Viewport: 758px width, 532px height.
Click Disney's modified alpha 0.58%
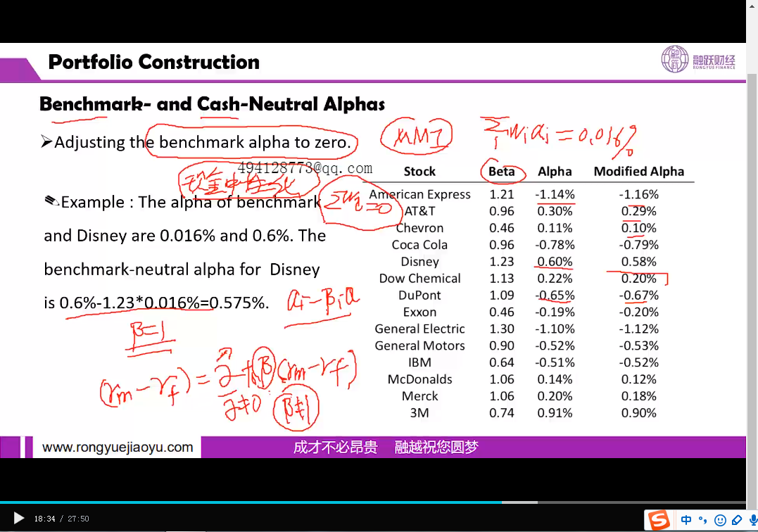(x=638, y=262)
